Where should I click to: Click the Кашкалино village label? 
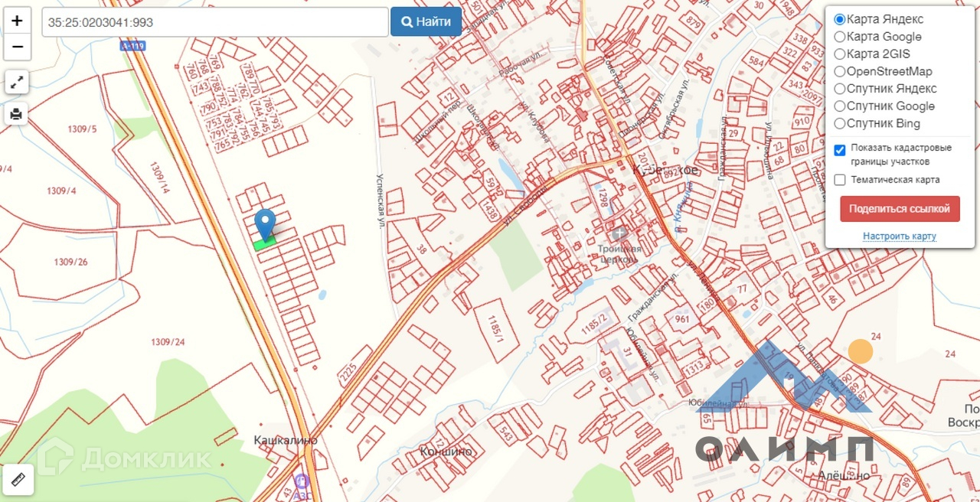point(286,441)
